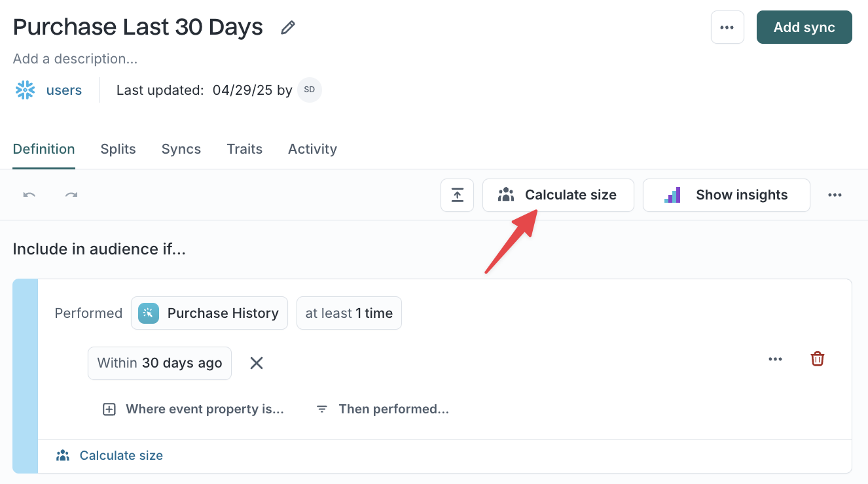Image resolution: width=868 pixels, height=484 pixels.
Task: Edit the 'Within 30 days ago' window
Action: 160,363
